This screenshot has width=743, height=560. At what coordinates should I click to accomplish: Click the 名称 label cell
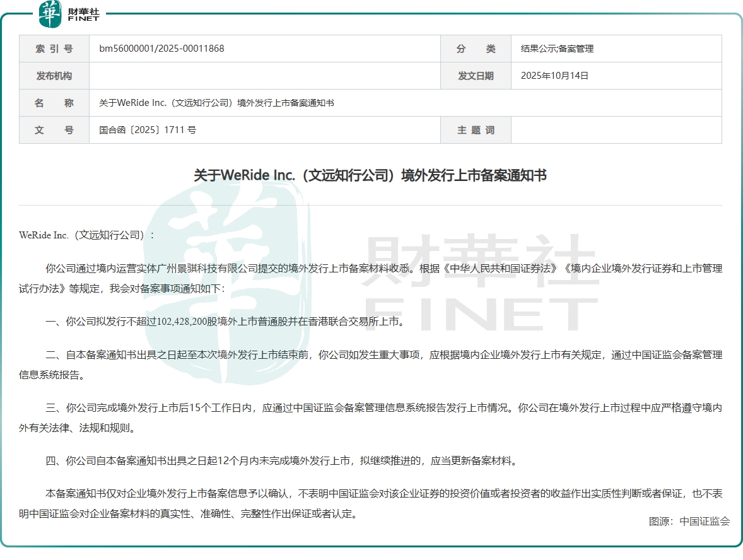coord(54,103)
